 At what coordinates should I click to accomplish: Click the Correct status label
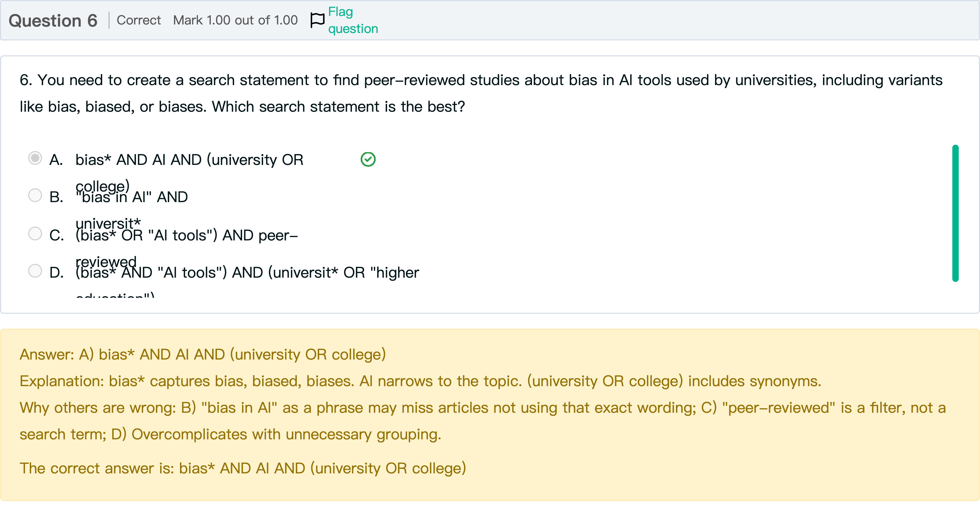pyautogui.click(x=139, y=20)
